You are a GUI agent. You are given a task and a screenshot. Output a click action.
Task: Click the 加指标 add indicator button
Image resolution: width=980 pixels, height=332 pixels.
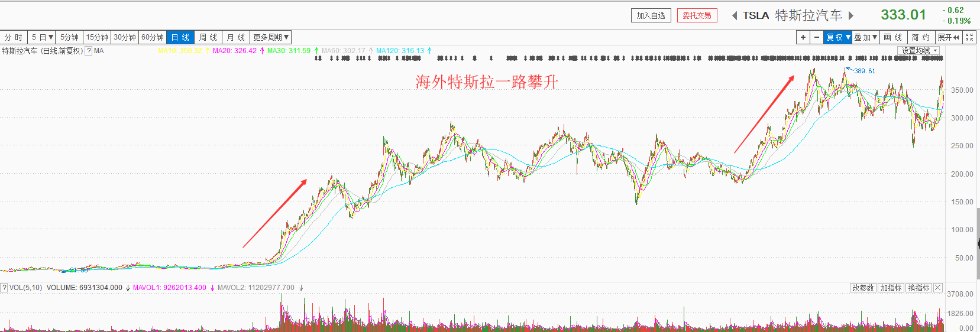click(891, 288)
